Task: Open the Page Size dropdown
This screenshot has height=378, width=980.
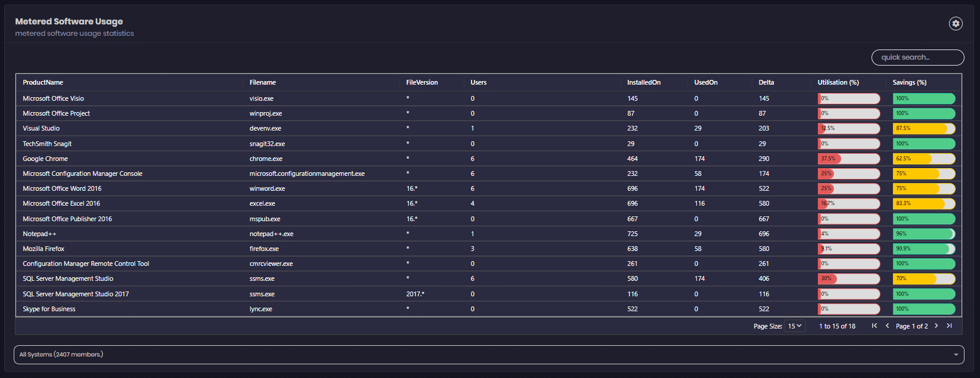Action: (795, 326)
